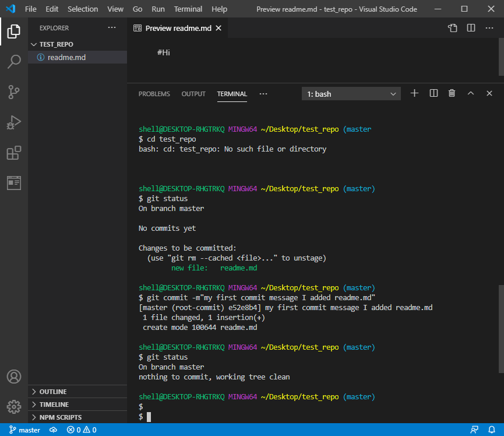Open the Search view in activity bar
The height and width of the screenshot is (436, 504).
click(x=14, y=61)
